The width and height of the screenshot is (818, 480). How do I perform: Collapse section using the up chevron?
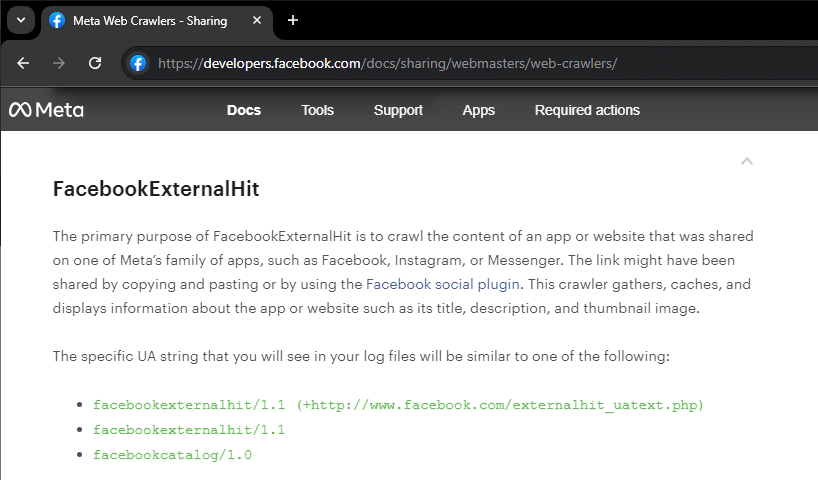point(746,161)
